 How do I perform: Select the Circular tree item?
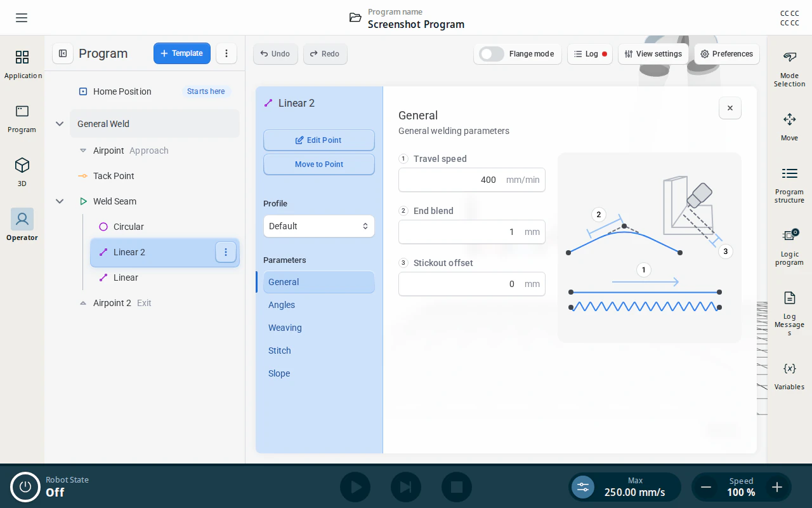click(x=165, y=227)
